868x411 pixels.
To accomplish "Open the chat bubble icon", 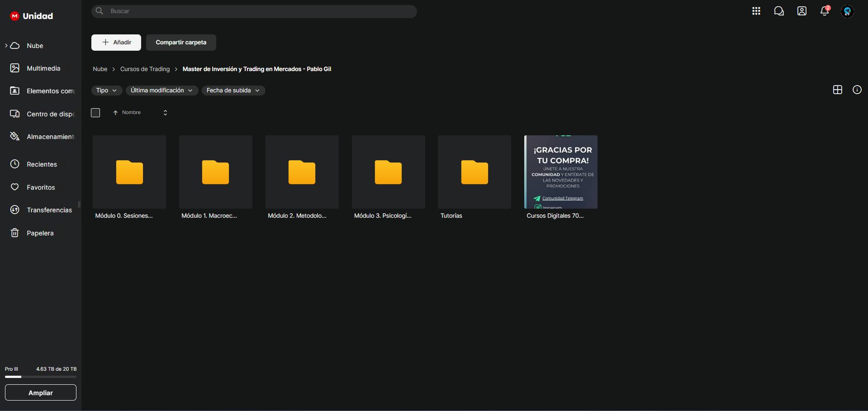I will pyautogui.click(x=779, y=11).
